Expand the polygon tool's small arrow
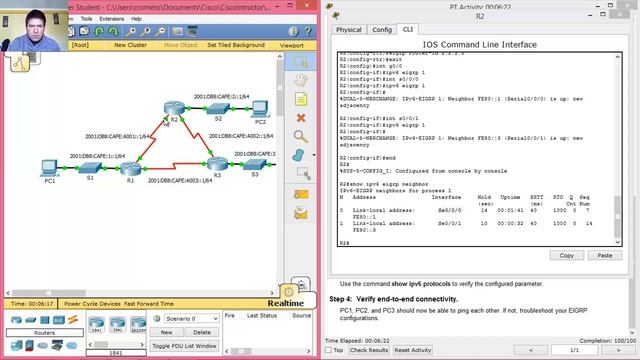Screen dimensions: 640x360 tap(313, 155)
